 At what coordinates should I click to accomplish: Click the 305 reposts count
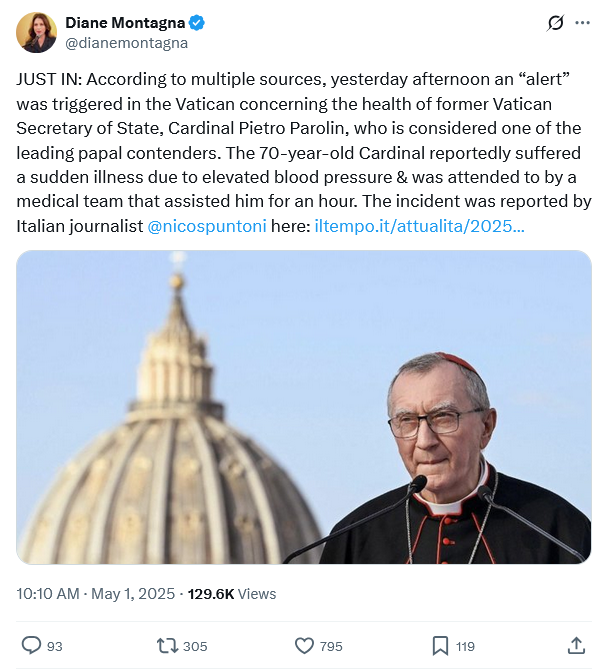tap(195, 646)
